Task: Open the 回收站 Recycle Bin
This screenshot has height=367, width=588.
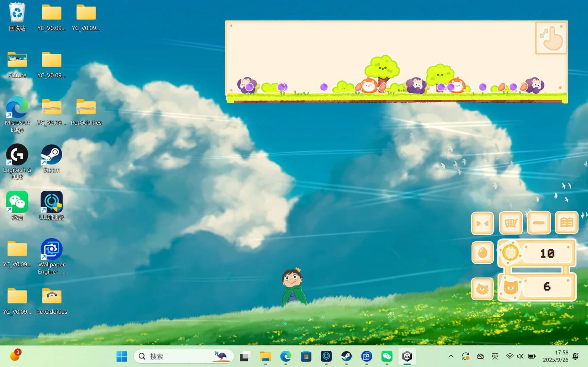Action: (17, 14)
